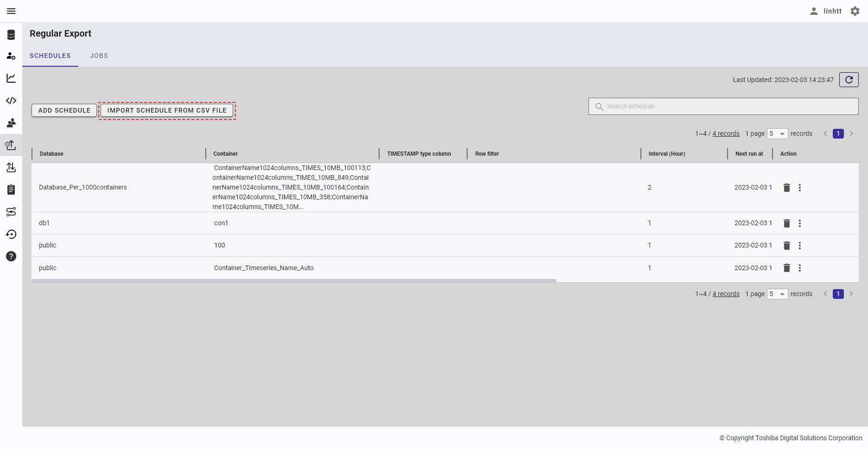Open more actions for public 100 row
The height and width of the screenshot is (449, 868).
click(x=799, y=246)
